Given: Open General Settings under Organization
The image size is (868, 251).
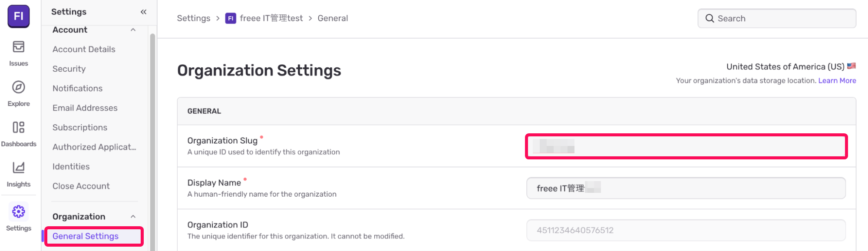Looking at the screenshot, I should pos(86,236).
